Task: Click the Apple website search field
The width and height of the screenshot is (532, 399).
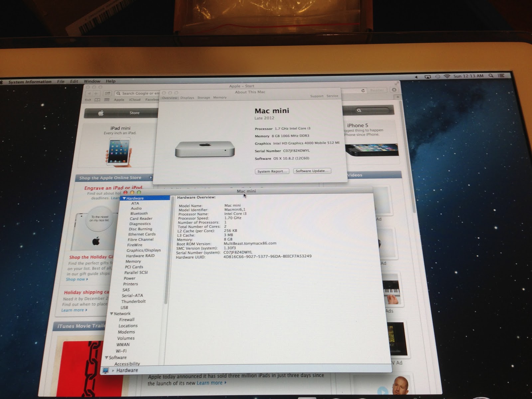Action: point(372,110)
